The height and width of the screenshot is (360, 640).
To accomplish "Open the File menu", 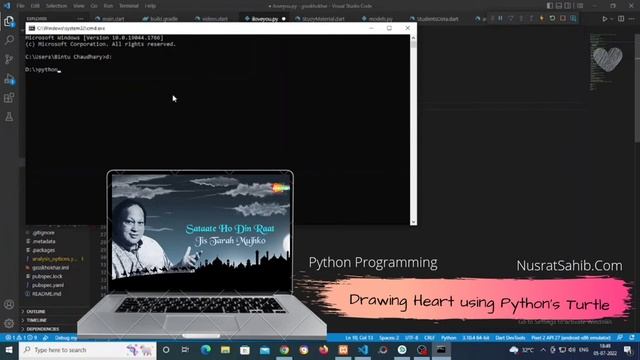I will pyautogui.click(x=20, y=6).
